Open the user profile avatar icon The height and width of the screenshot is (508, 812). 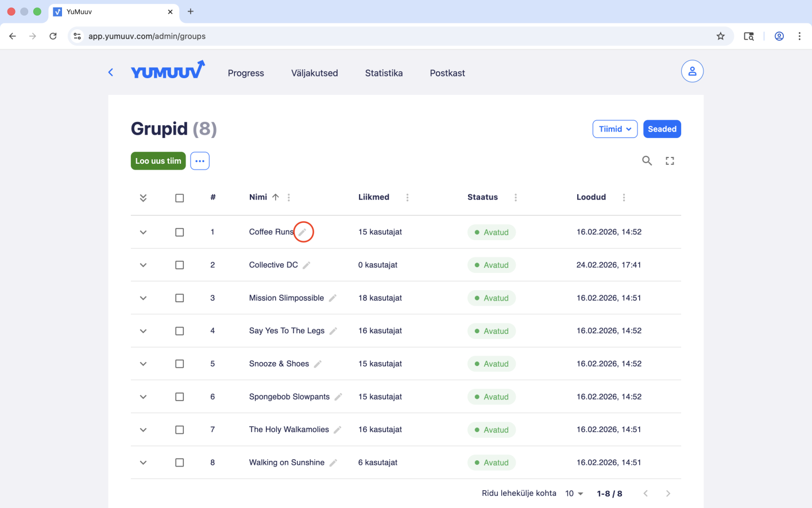click(692, 71)
